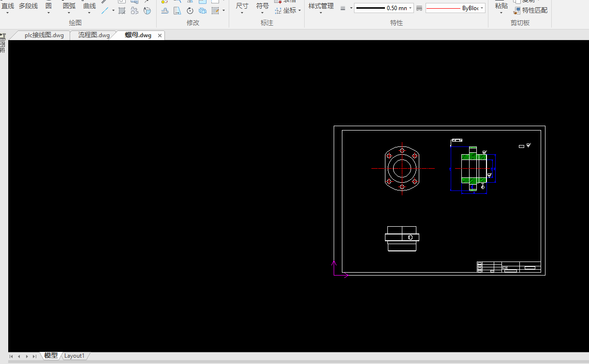Open the dropdown arrow under 曲线
The width and height of the screenshot is (589, 364).
pyautogui.click(x=89, y=13)
